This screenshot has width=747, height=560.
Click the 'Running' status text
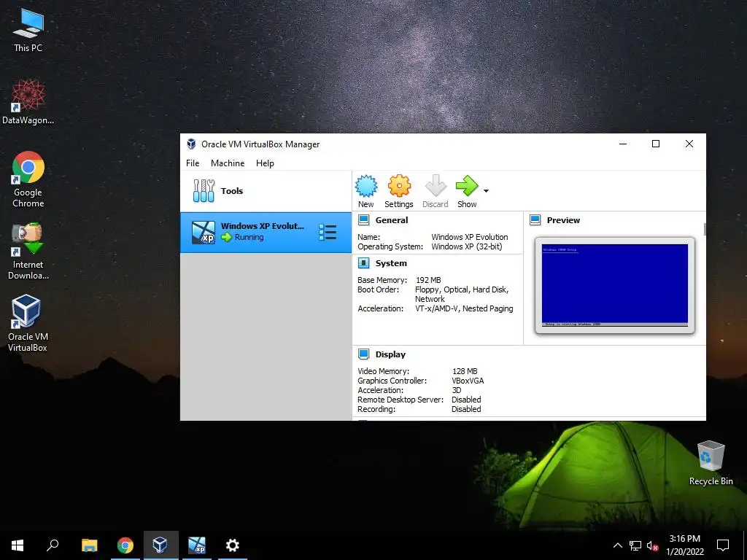click(249, 237)
